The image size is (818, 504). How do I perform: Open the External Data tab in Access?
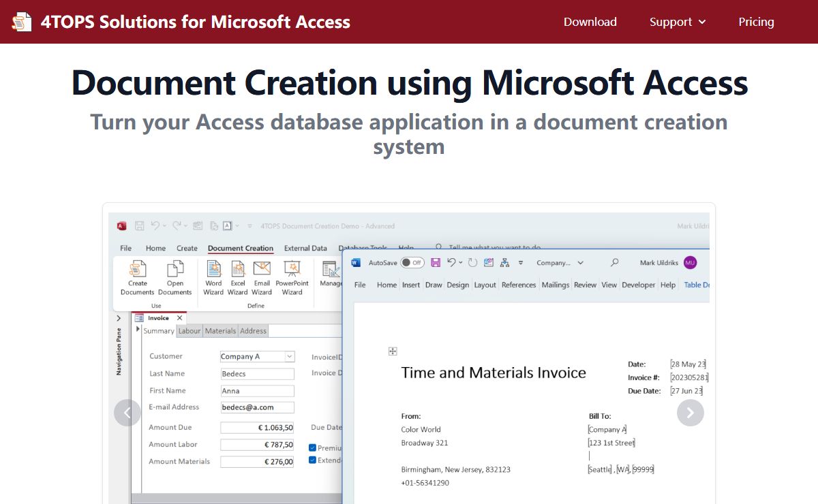tap(305, 248)
